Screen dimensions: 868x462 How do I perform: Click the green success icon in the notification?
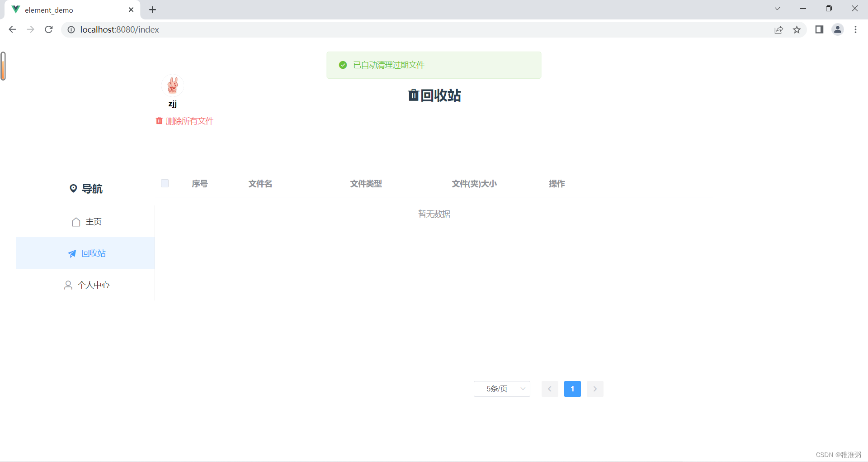pyautogui.click(x=343, y=65)
